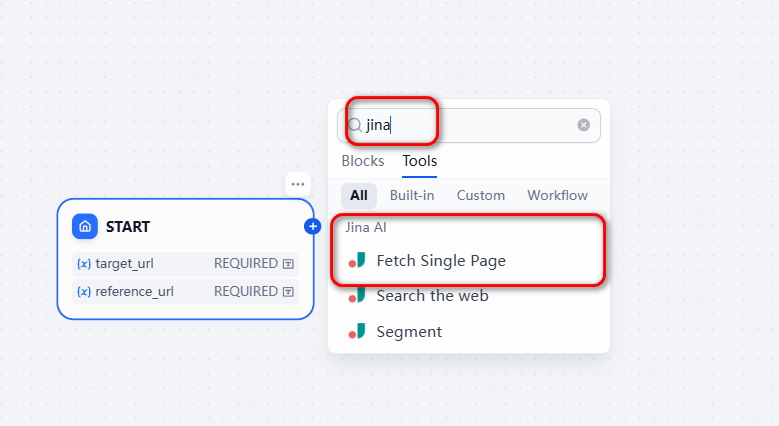Click the Jina icon beside Fetch Single Page
Viewport: 779px width, 426px height.
pyautogui.click(x=357, y=261)
